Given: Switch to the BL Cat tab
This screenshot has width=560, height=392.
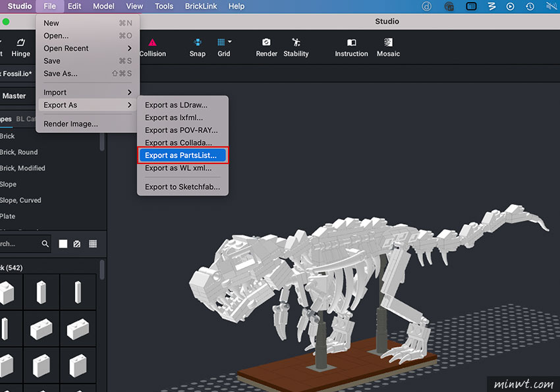Looking at the screenshot, I should 26,119.
